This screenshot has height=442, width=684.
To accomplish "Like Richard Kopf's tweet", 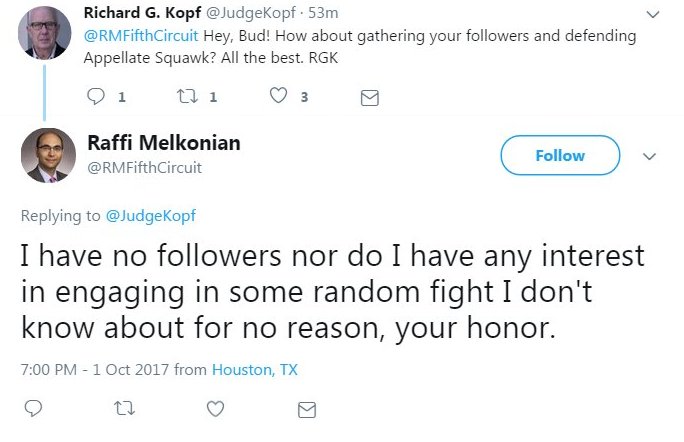I will (281, 97).
